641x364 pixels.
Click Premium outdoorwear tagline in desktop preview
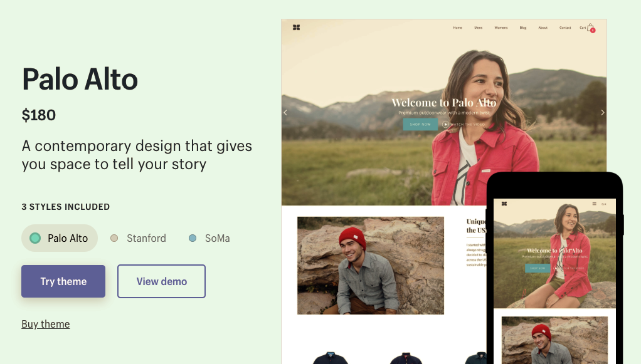444,113
